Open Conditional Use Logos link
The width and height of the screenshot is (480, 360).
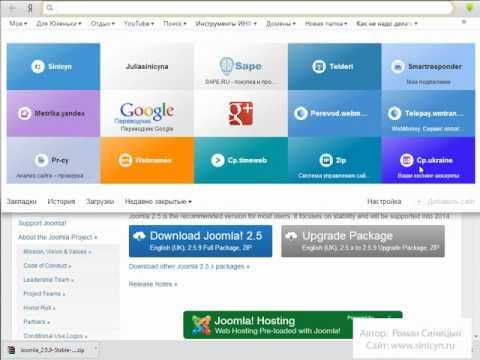pyautogui.click(x=55, y=336)
